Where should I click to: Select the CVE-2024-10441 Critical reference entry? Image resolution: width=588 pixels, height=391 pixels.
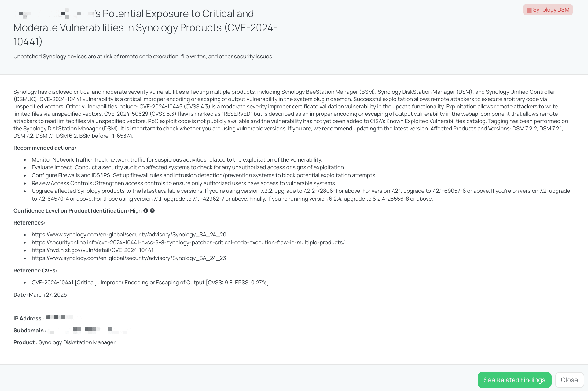(150, 283)
